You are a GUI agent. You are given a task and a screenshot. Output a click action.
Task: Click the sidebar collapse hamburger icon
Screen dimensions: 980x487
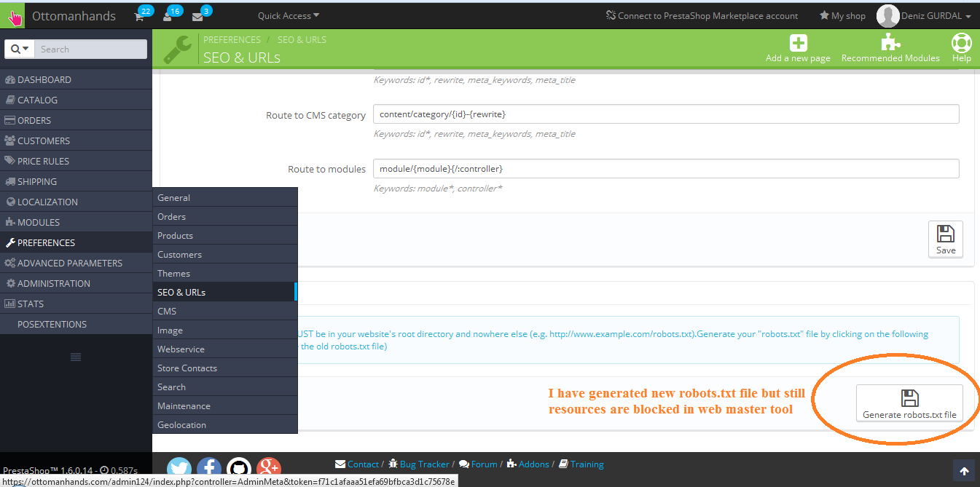76,357
